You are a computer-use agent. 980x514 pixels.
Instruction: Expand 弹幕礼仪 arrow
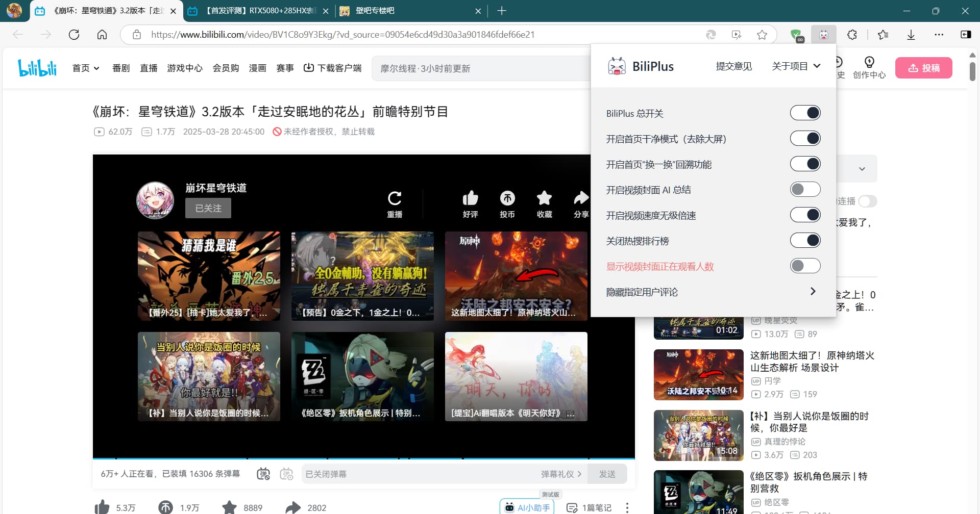click(579, 474)
